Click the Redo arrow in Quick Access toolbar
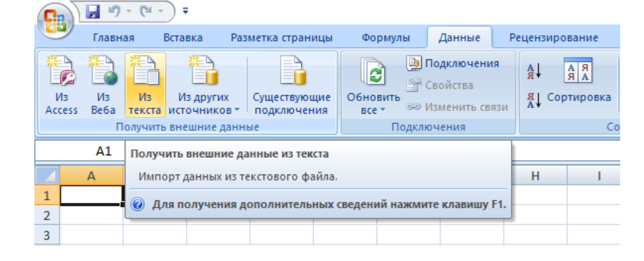 click(145, 11)
